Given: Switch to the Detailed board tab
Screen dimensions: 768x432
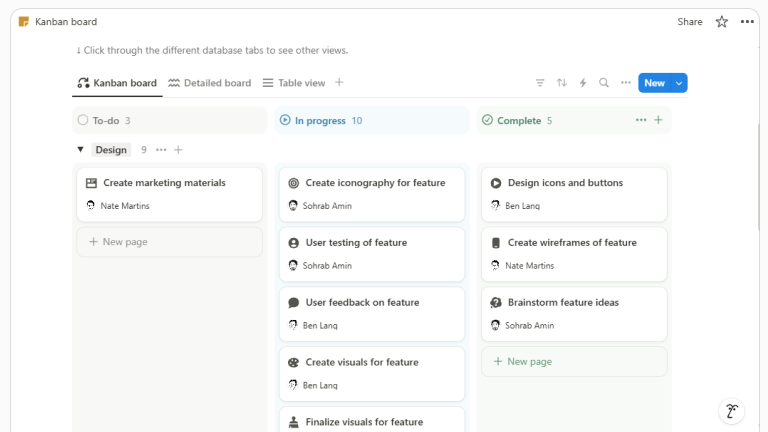Looking at the screenshot, I should tap(210, 83).
